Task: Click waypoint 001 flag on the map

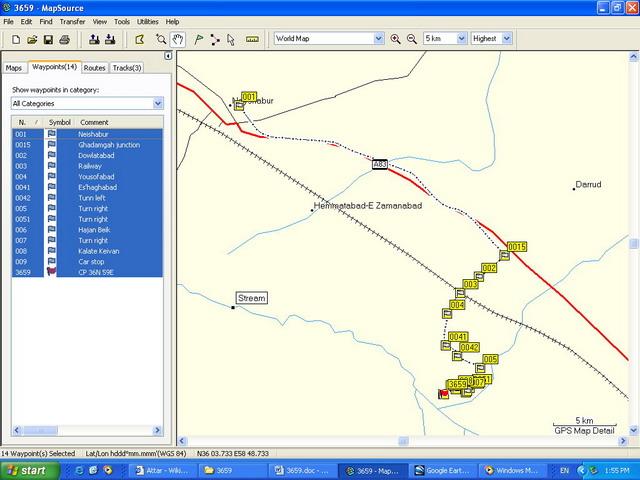Action: (239, 106)
